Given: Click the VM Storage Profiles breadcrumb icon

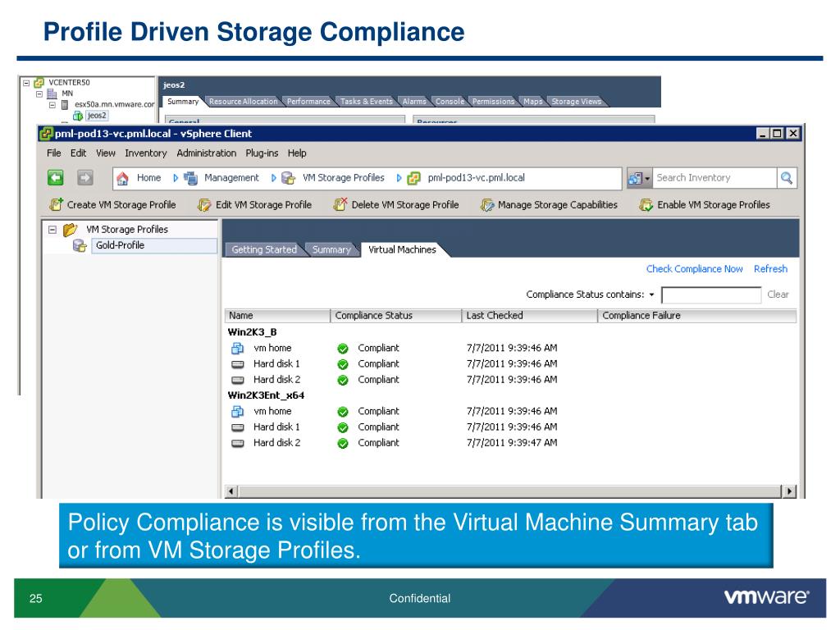Looking at the screenshot, I should coord(289,178).
